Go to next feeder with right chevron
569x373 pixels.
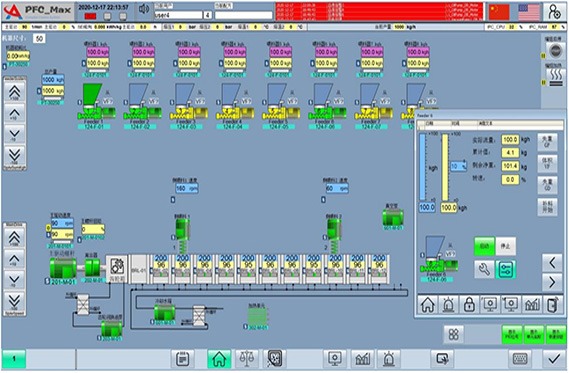pos(552,282)
